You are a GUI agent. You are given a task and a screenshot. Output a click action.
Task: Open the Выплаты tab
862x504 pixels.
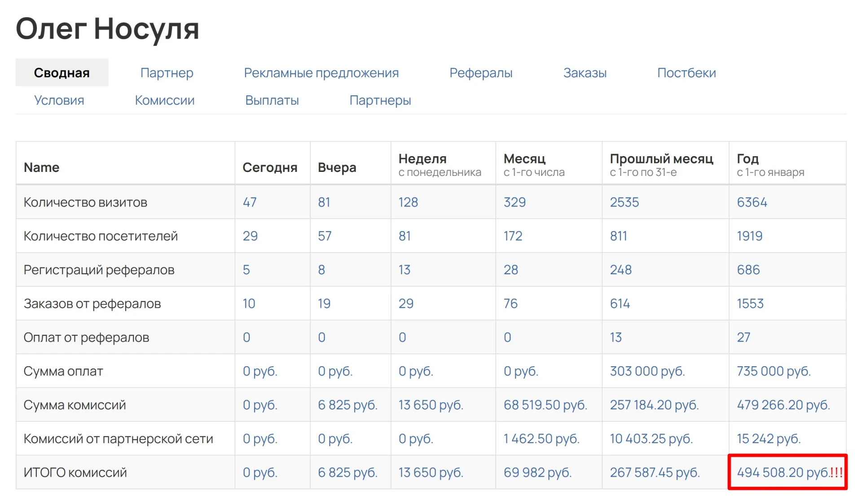point(272,100)
